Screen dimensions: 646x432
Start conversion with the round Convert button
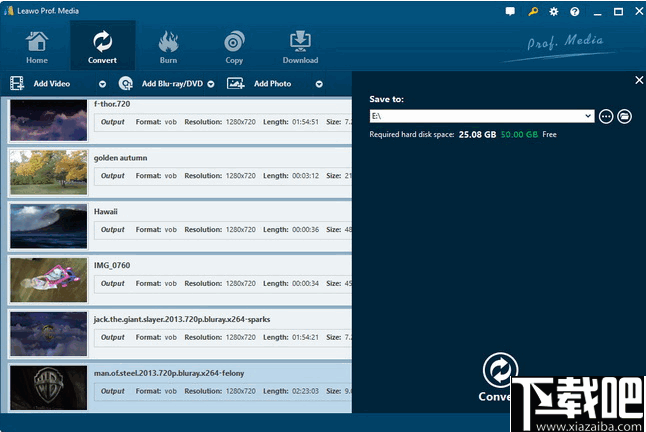click(x=500, y=370)
